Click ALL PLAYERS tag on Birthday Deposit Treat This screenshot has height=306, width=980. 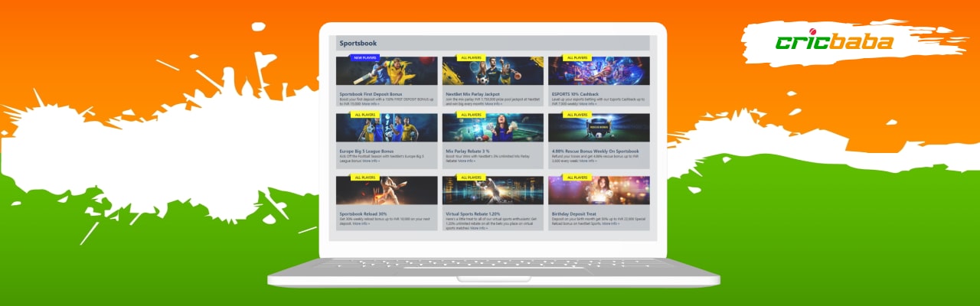pos(577,177)
